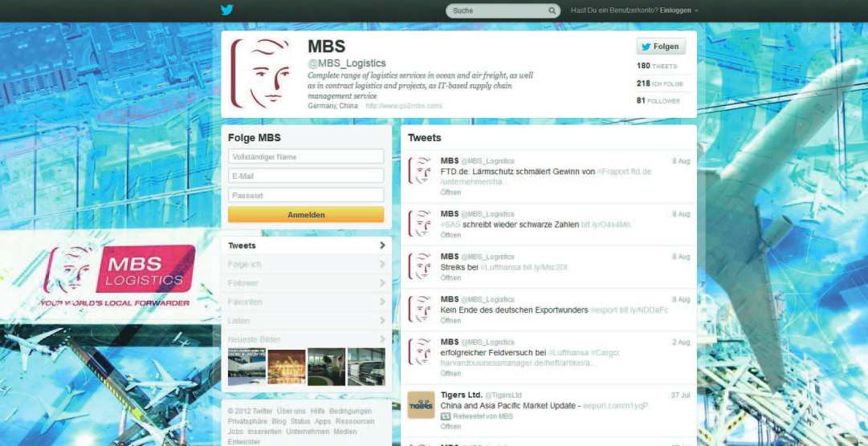Viewport: 868px width, 446px height.
Task: Click Öffnen under the Lufthansa Streiks tweet
Action: [x=450, y=278]
